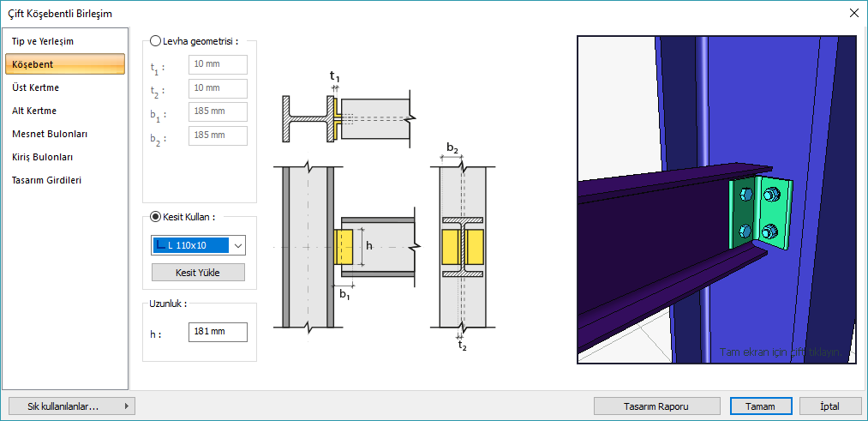This screenshot has width=868, height=421.
Task: Open the Sık kullanılanlar menu
Action: click(70, 406)
